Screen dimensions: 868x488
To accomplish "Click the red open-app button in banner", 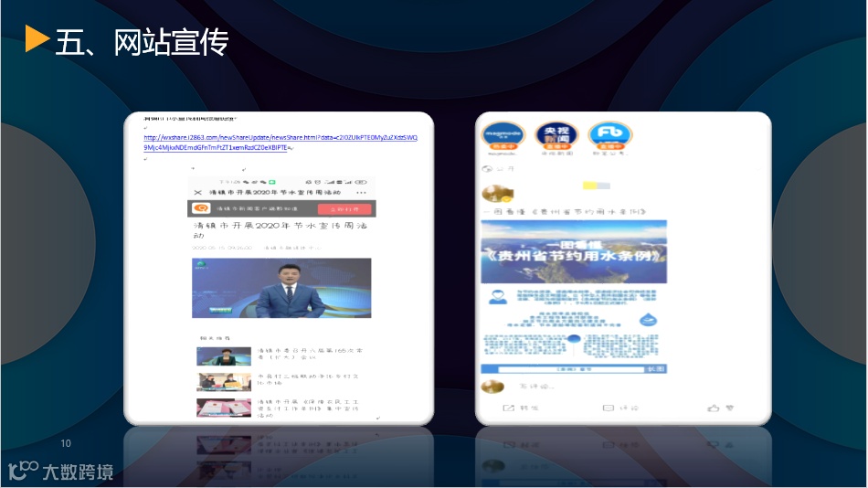I will click(344, 209).
